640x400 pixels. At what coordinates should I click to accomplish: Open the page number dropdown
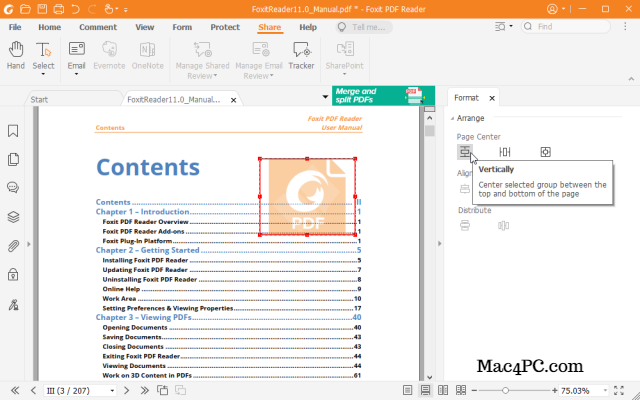[112, 391]
